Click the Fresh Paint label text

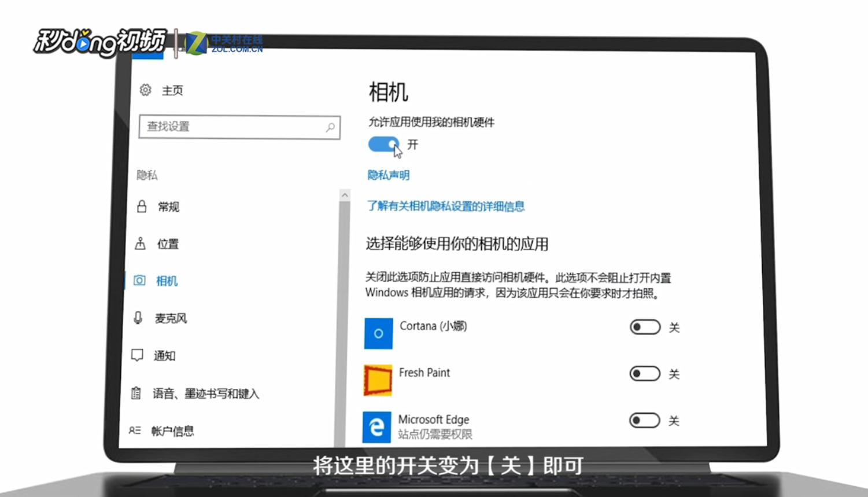click(x=424, y=373)
